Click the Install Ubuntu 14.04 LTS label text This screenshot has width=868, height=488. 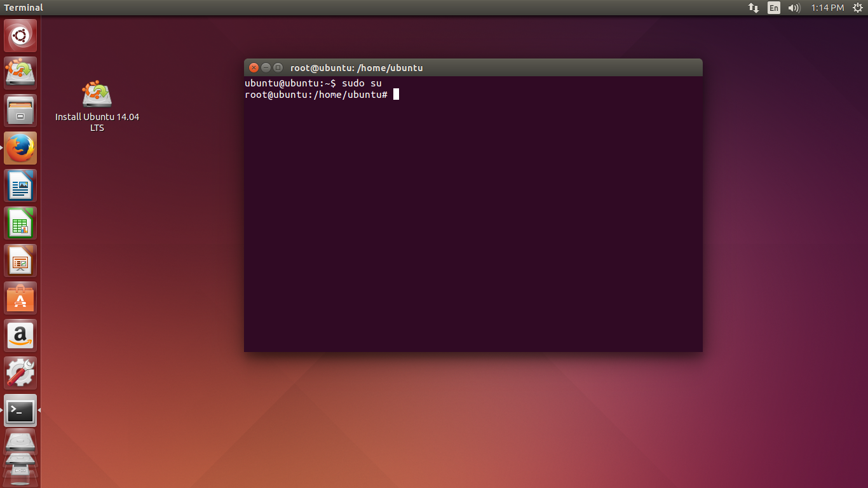[97, 122]
